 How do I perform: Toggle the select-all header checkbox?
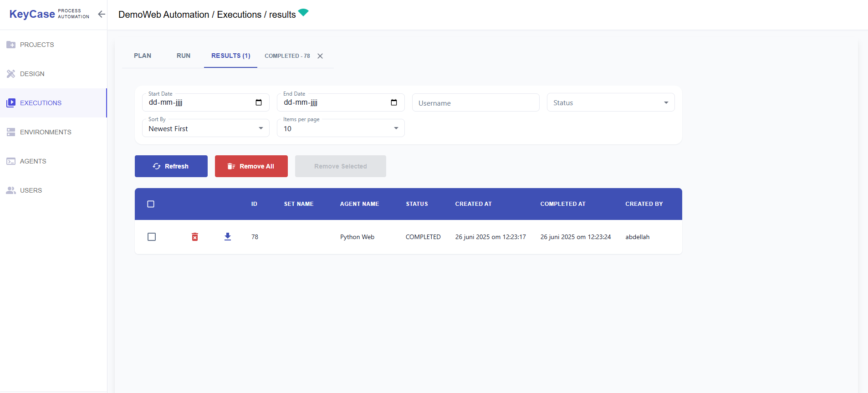pyautogui.click(x=151, y=204)
